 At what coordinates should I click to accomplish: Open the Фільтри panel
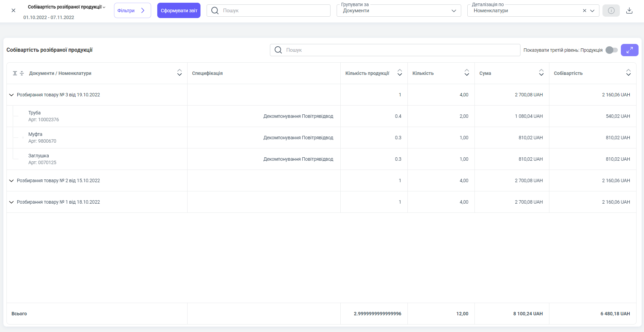(x=132, y=11)
